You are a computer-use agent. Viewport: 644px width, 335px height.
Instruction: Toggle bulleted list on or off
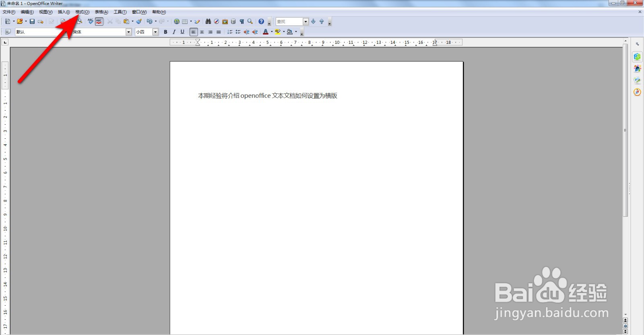pos(238,32)
